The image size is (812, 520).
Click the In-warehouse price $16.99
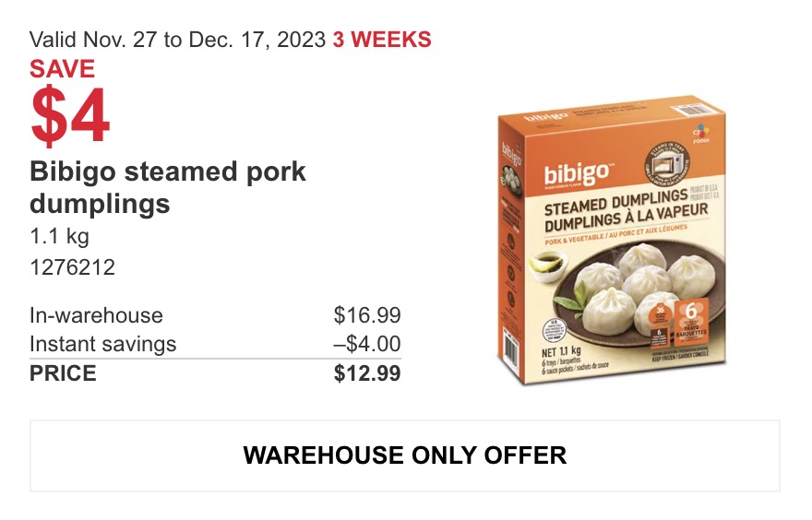pos(367,315)
